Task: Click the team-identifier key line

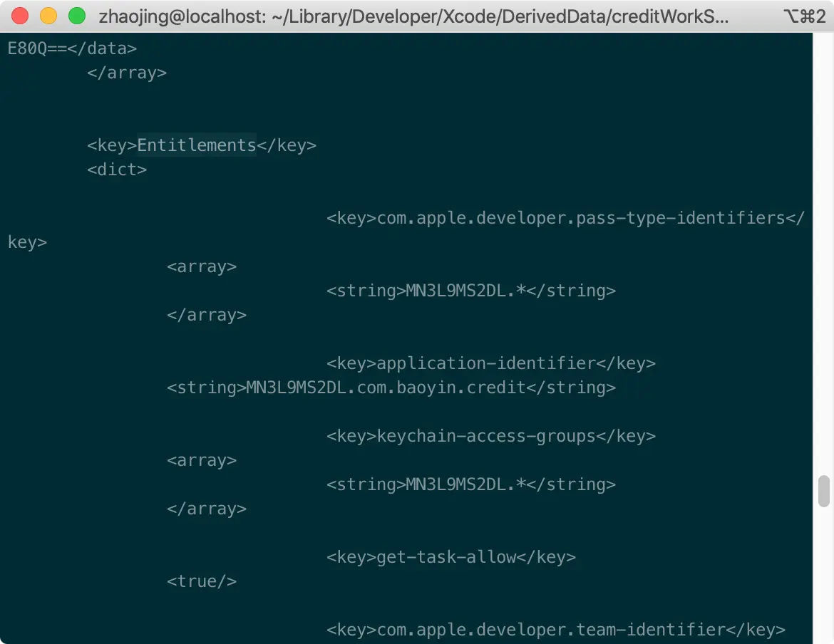Action: tap(556, 630)
